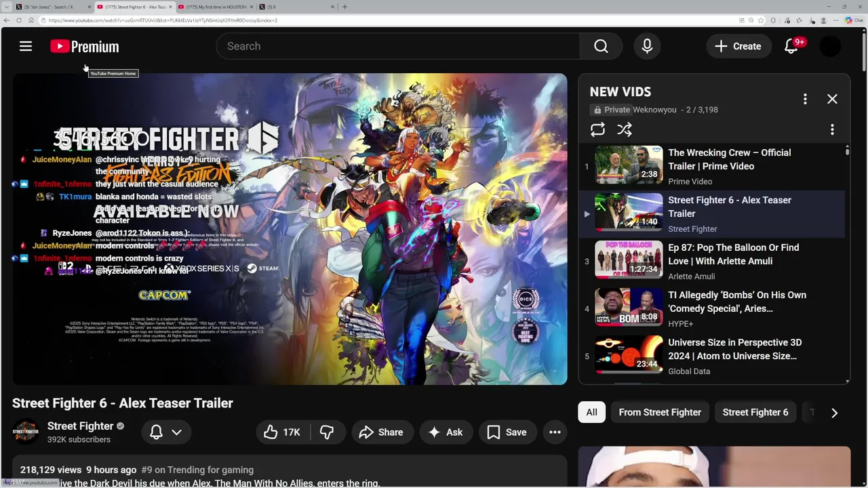Image resolution: width=868 pixels, height=488 pixels.
Task: Toggle shuffle playlist icon
Action: 625,129
